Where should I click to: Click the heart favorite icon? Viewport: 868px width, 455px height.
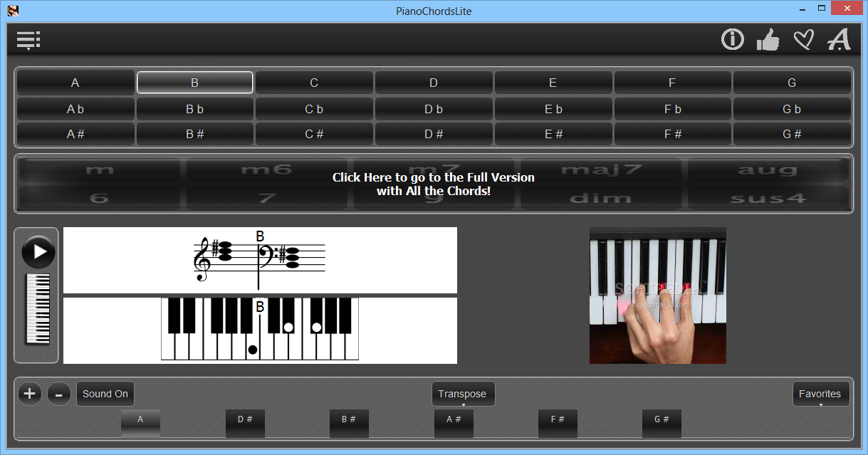click(803, 39)
